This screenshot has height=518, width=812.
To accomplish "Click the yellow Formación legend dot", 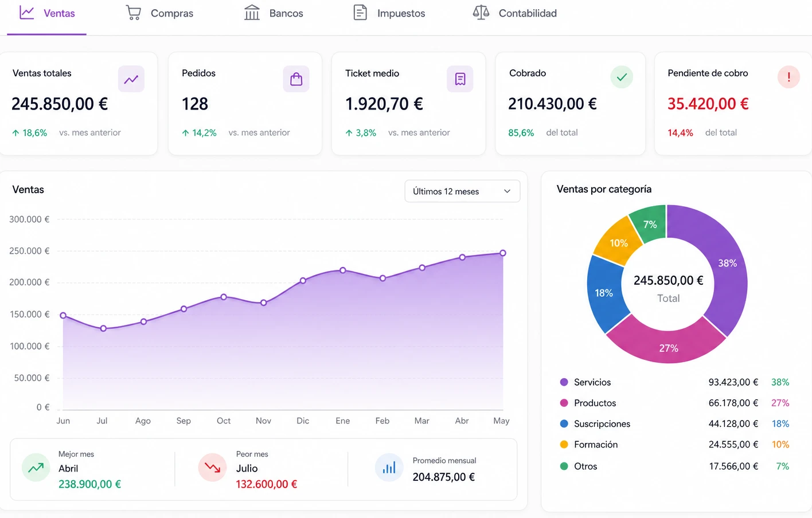I will pyautogui.click(x=564, y=444).
